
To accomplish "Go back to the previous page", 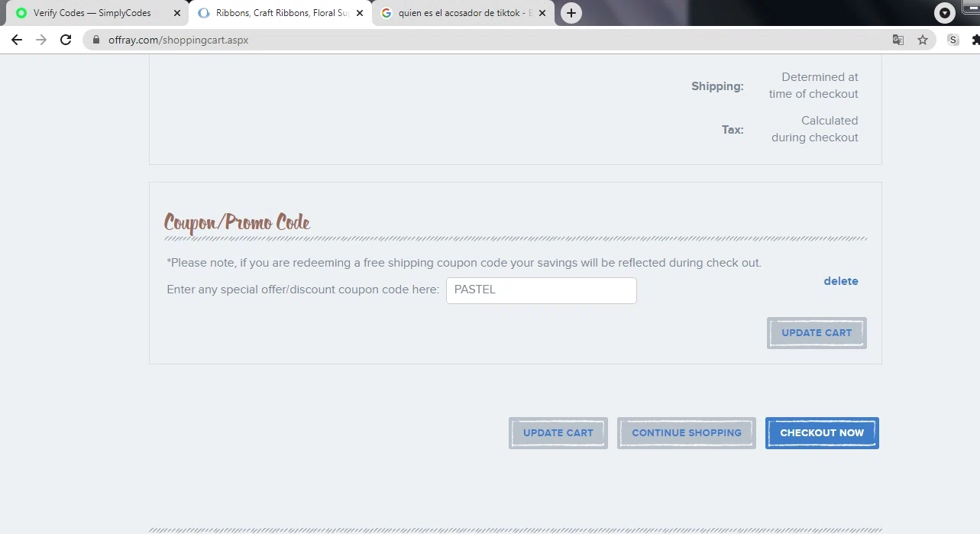I will pyautogui.click(x=17, y=40).
